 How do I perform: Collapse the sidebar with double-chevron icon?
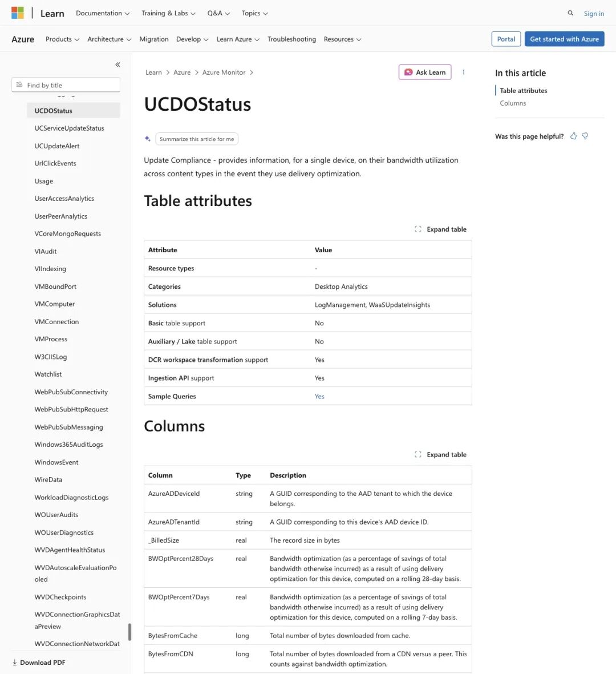(x=117, y=64)
